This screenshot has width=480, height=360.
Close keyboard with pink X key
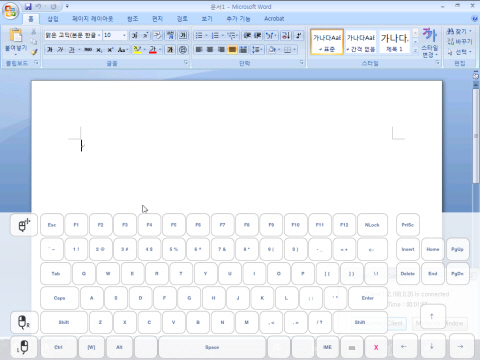376,347
